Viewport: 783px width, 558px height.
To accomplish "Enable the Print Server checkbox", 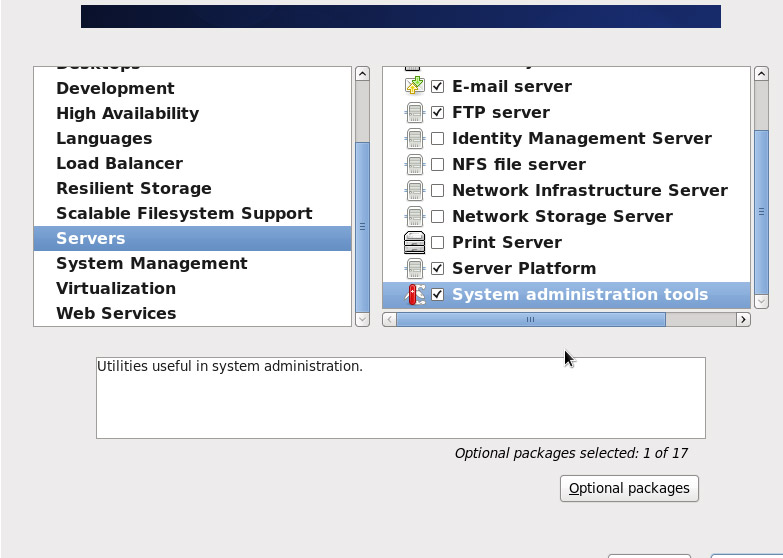I will [437, 242].
